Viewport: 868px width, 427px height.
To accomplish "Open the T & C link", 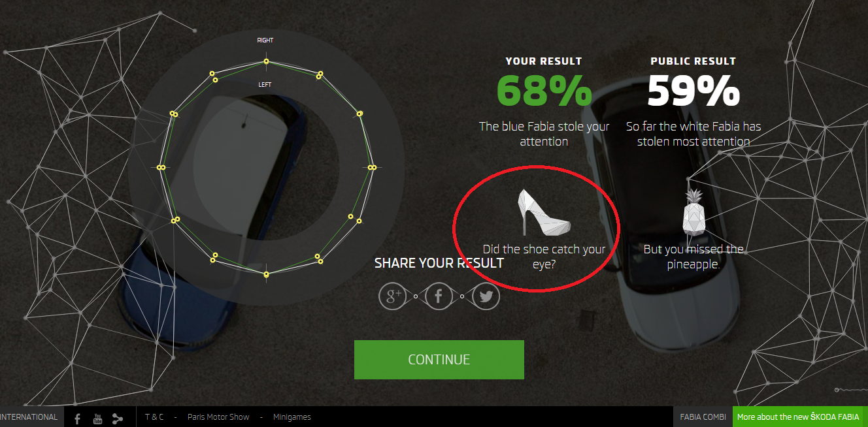I will coord(154,417).
